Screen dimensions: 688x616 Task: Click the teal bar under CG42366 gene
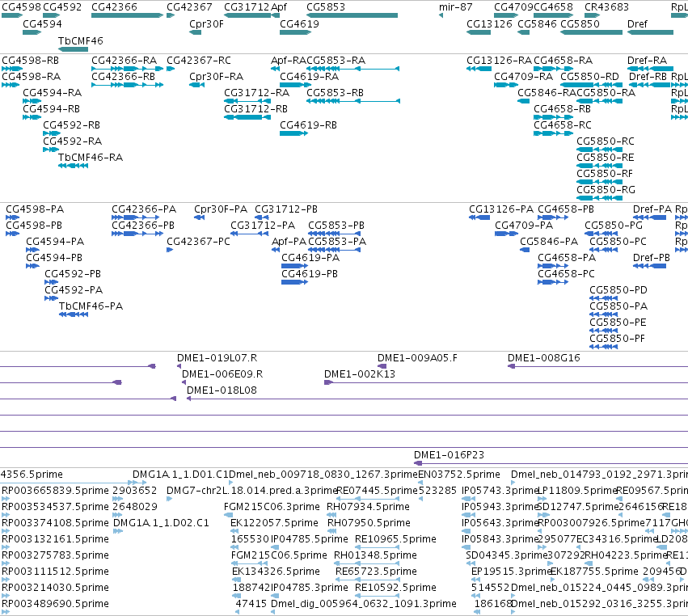coord(127,15)
